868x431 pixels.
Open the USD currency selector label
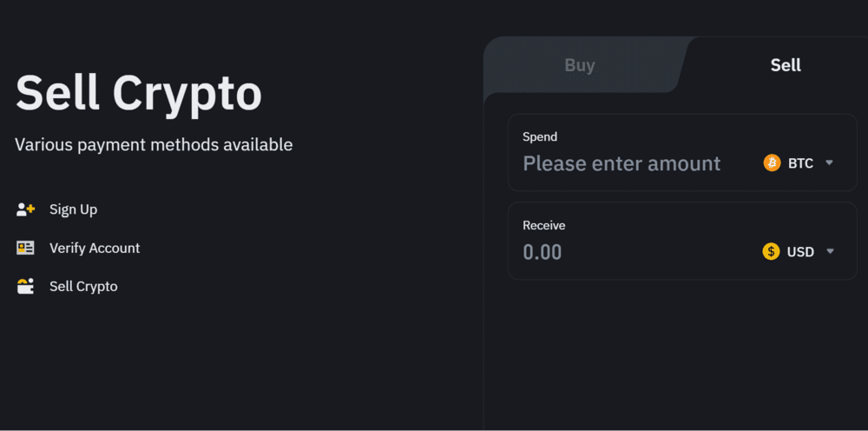800,252
